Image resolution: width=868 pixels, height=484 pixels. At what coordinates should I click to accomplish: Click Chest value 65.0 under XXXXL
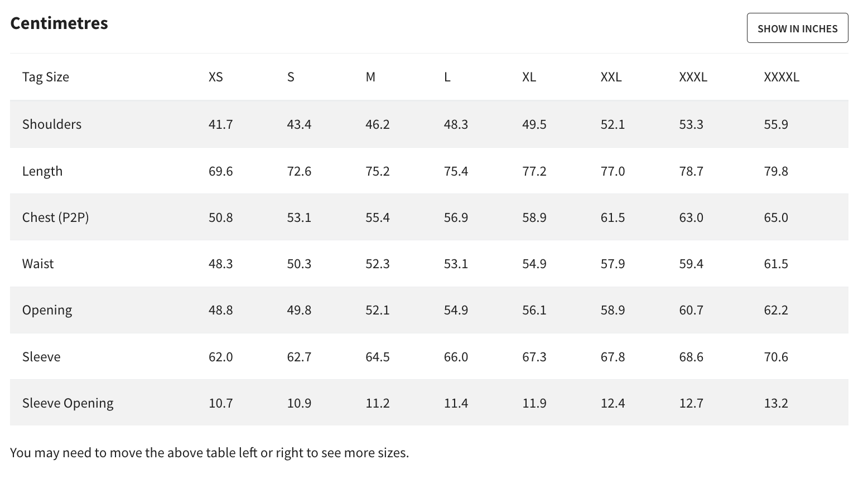(x=776, y=217)
